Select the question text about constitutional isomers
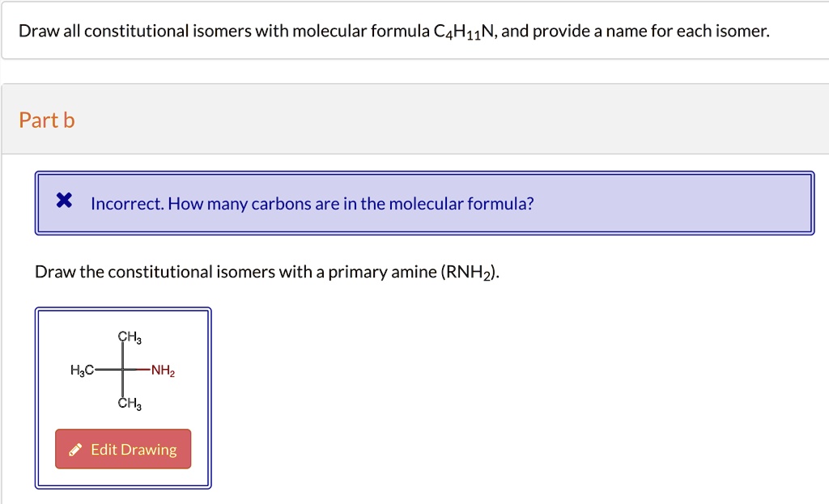The image size is (829, 504). point(394,30)
